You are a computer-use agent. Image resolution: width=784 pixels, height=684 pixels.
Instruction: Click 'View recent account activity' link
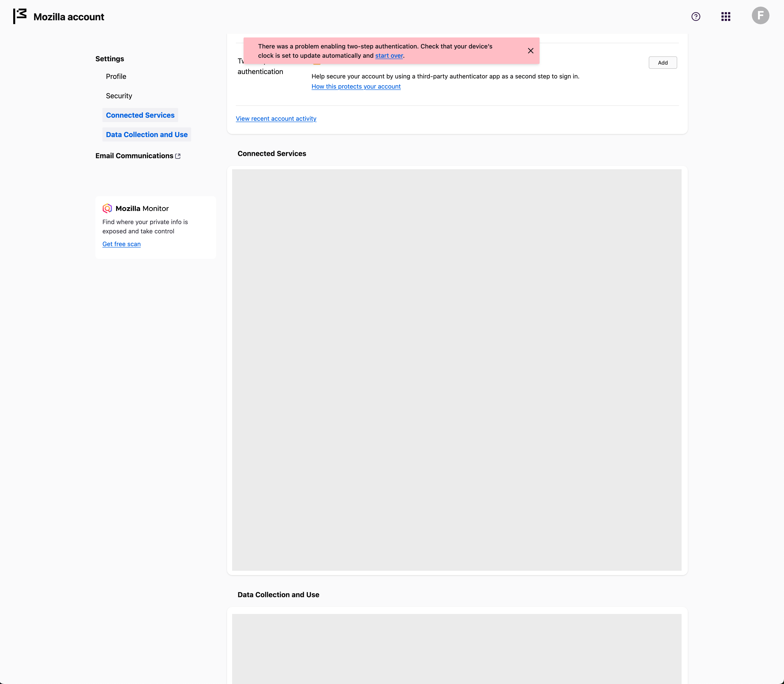(276, 119)
